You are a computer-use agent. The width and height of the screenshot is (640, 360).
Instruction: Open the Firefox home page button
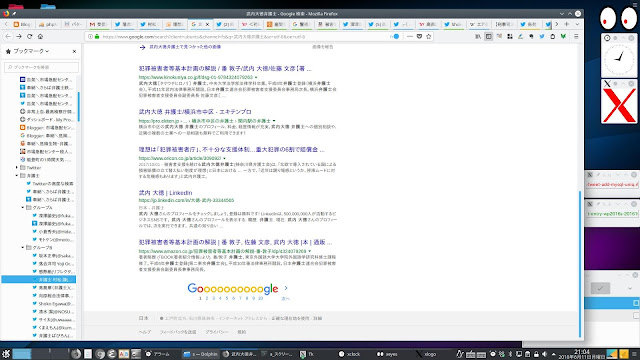[40, 36]
